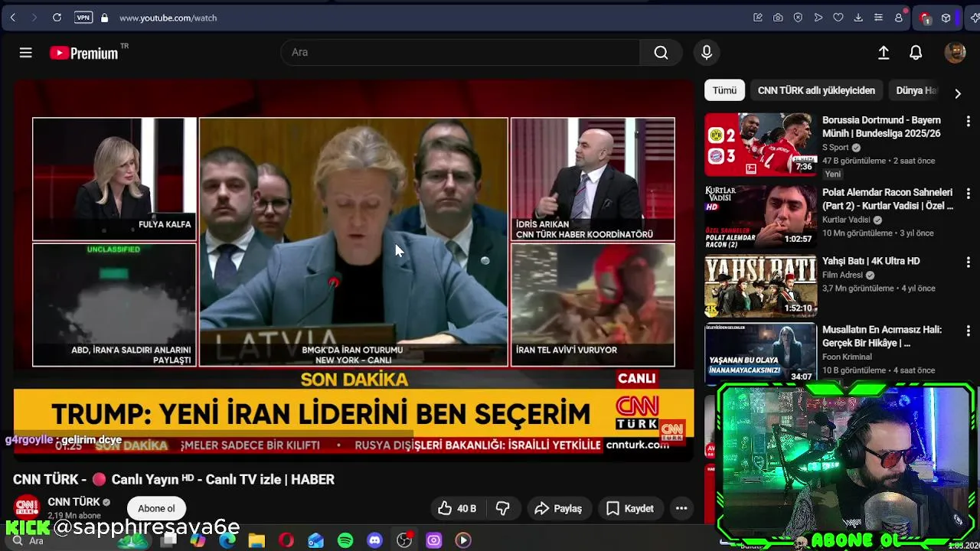This screenshot has width=980, height=551.
Task: Open CNN TÜRK channel name link
Action: click(73, 502)
